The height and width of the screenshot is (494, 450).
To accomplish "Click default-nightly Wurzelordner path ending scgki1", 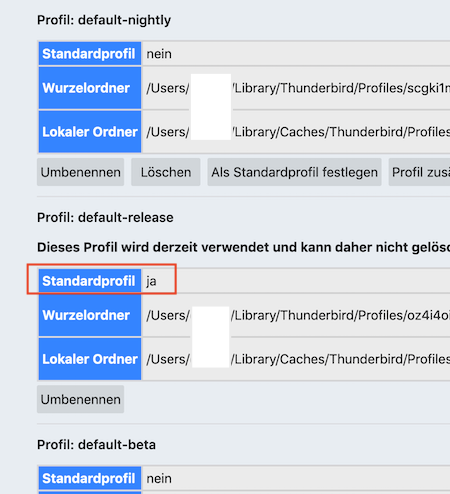I will pos(298,88).
